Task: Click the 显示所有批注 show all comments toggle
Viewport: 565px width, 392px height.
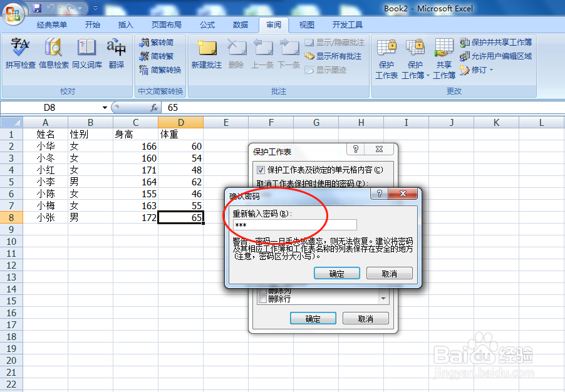Action: tap(339, 56)
